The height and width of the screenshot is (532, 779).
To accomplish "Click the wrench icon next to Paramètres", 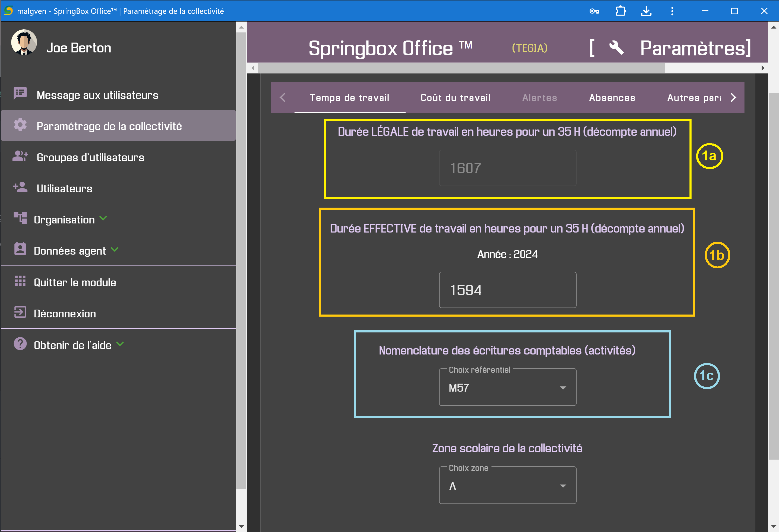I will 617,47.
